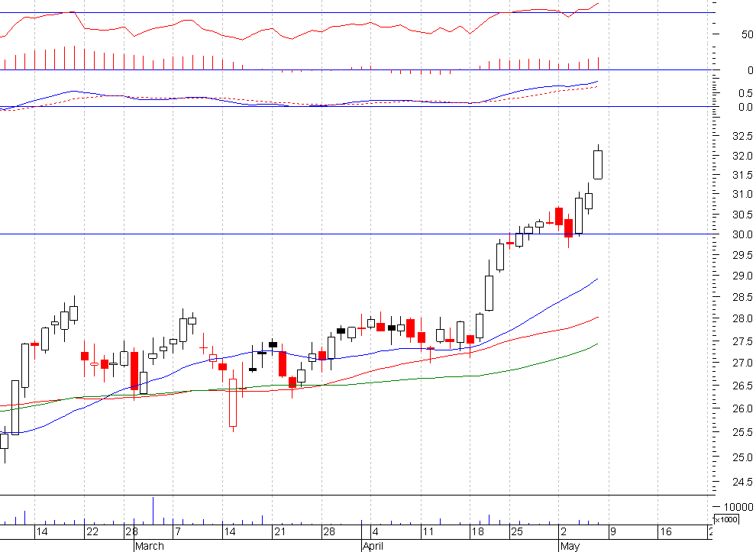Image resolution: width=756 pixels, height=552 pixels.
Task: Click the 0.0 indicator scale label
Action: point(745,107)
